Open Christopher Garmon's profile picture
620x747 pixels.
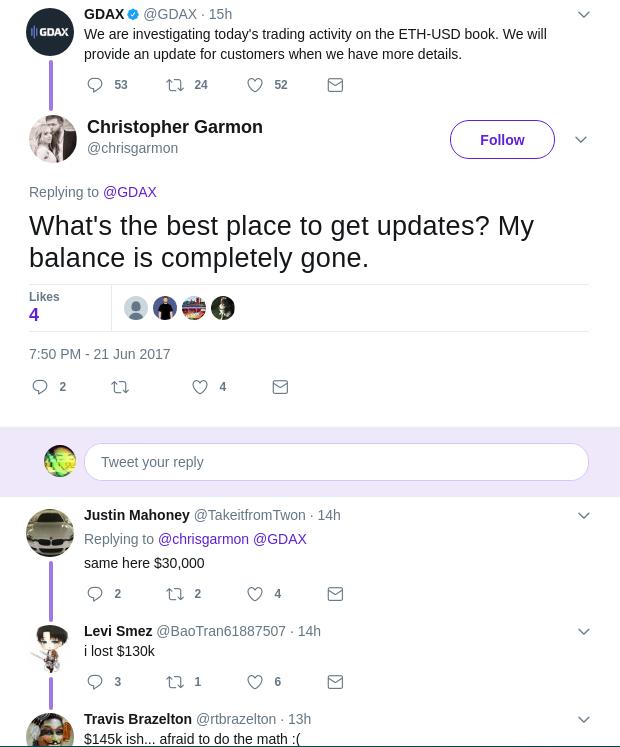pos(53,138)
